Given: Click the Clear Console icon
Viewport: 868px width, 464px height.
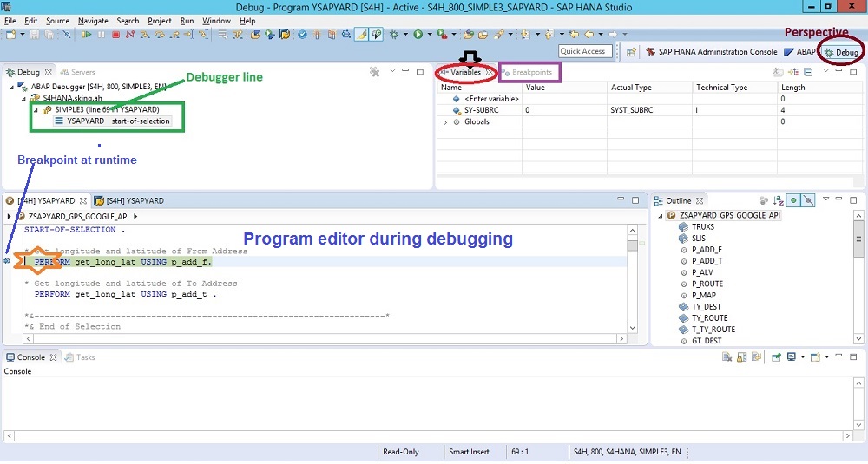Looking at the screenshot, I should point(727,357).
